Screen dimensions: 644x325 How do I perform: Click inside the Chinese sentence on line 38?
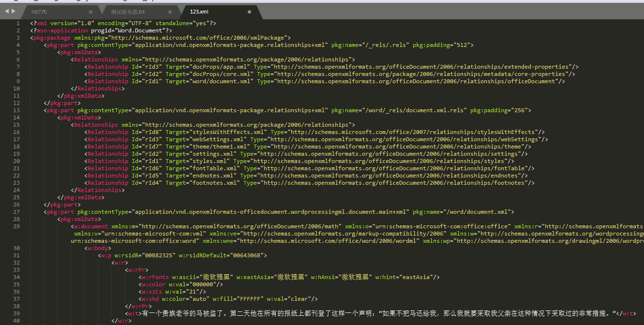click(290, 313)
